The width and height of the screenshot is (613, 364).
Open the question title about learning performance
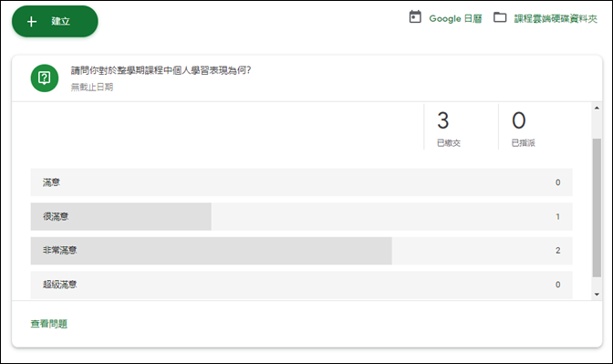161,70
